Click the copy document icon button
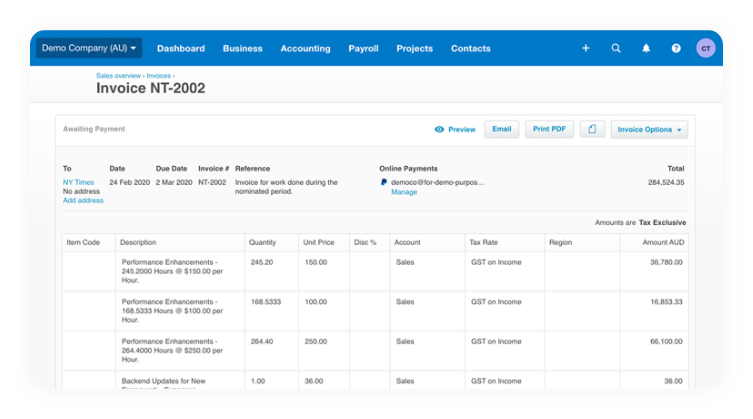 click(x=592, y=129)
